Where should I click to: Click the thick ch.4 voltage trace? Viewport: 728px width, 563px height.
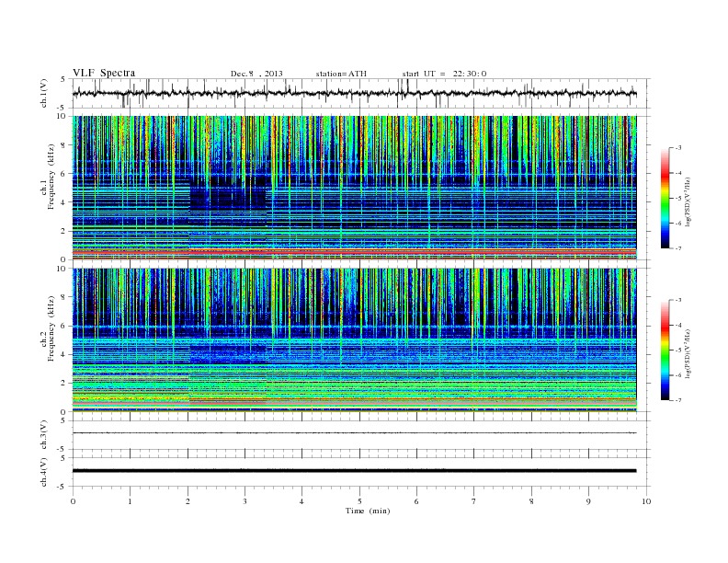pyautogui.click(x=354, y=471)
